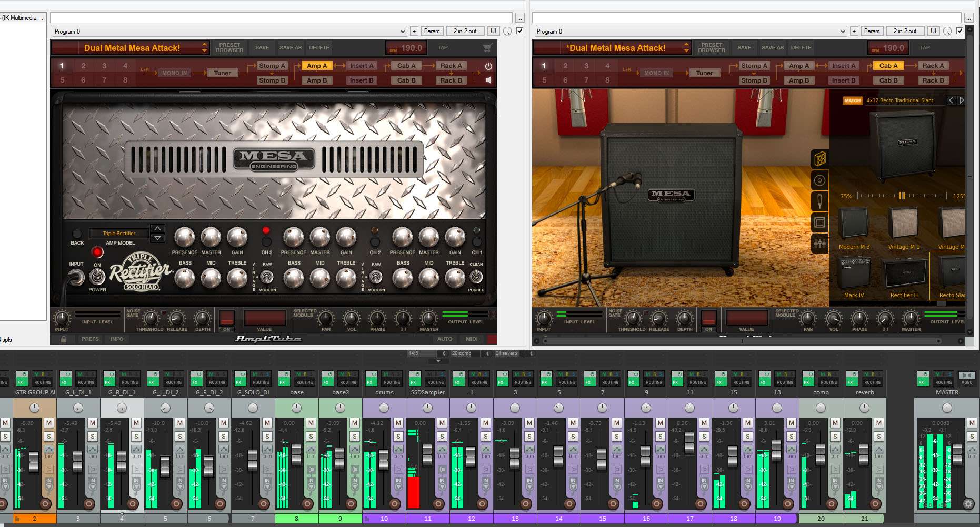The image size is (980, 527).
Task: Click the speaker mute icon in left AmpliTube
Action: 488,80
